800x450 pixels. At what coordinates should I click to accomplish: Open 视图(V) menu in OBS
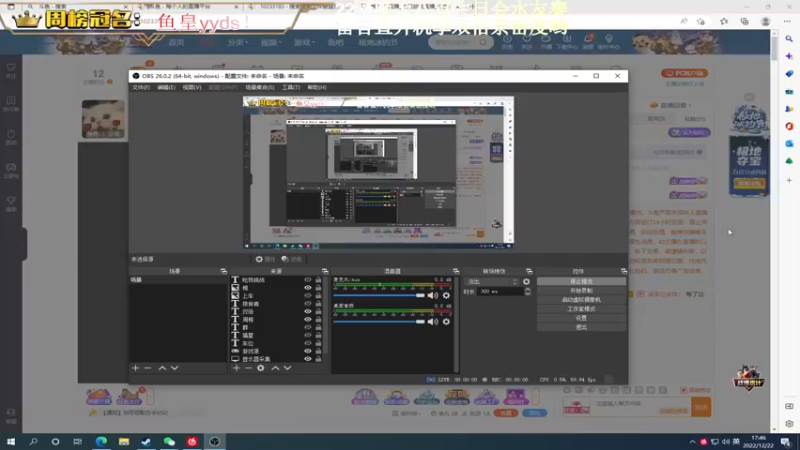[x=192, y=87]
